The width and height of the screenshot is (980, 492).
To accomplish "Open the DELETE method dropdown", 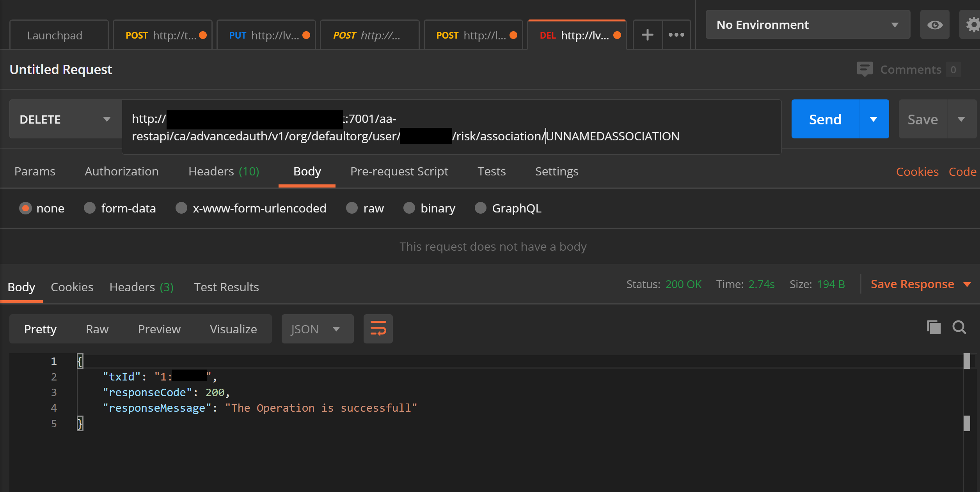I will click(x=65, y=119).
